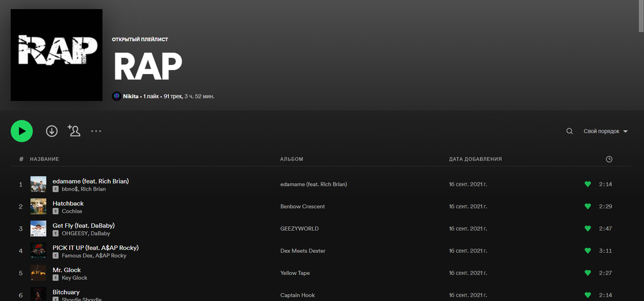The image size is (644, 301).
Task: Open album edamame (feat. Rich Brian) in album column
Action: 313,184
